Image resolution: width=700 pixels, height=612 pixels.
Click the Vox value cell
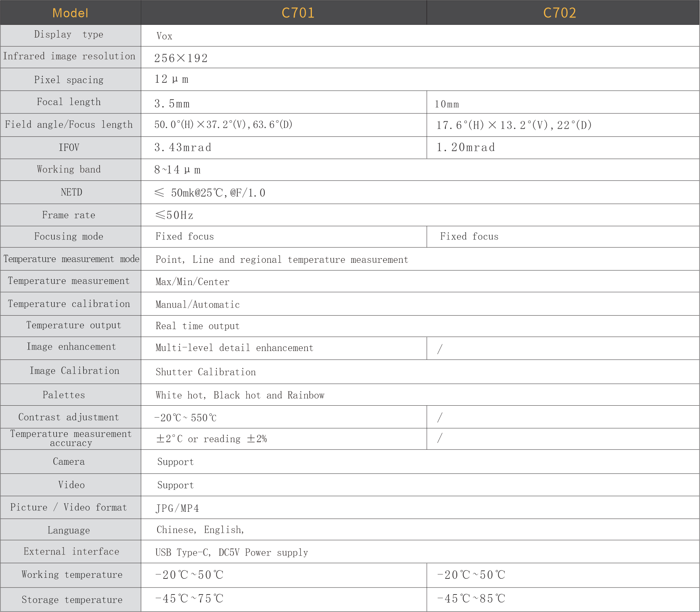(164, 36)
